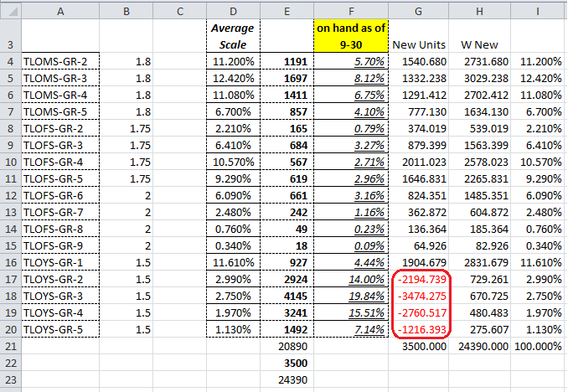
Task: Select cell TLOMS-GR-5
Action: point(60,112)
